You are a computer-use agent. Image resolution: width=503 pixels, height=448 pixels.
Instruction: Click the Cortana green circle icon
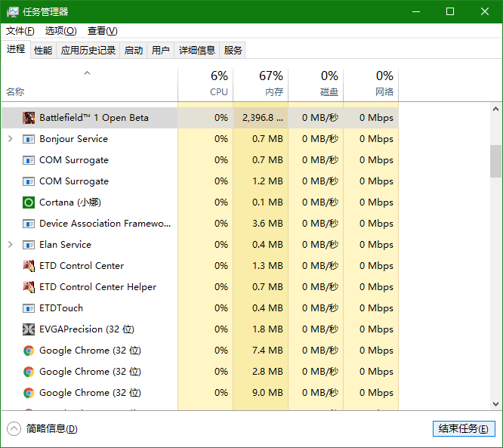(29, 202)
